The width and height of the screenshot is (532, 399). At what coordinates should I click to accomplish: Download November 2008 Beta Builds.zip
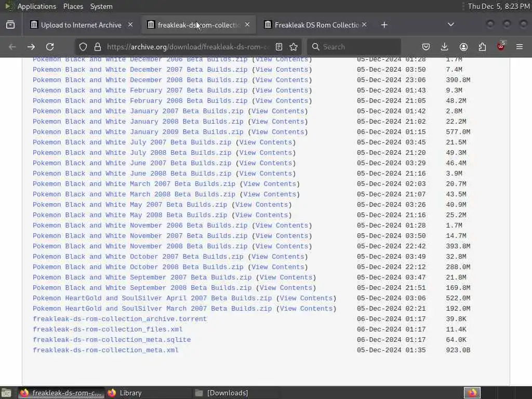point(140,246)
